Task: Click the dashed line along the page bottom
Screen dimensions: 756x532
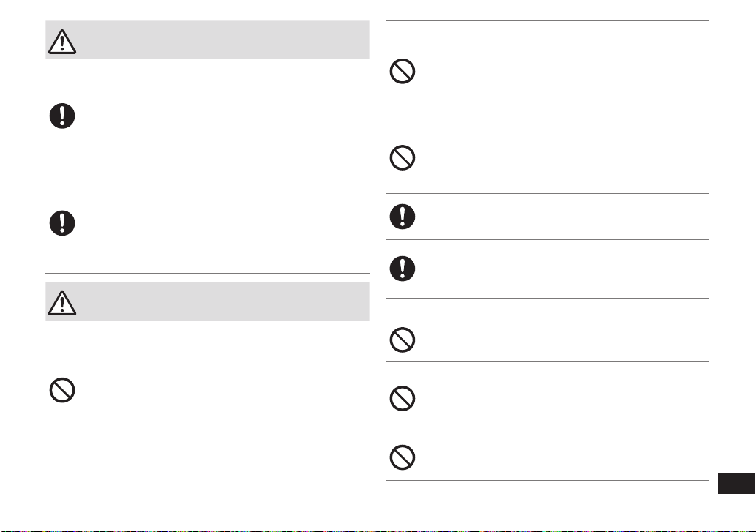Action: click(378, 531)
